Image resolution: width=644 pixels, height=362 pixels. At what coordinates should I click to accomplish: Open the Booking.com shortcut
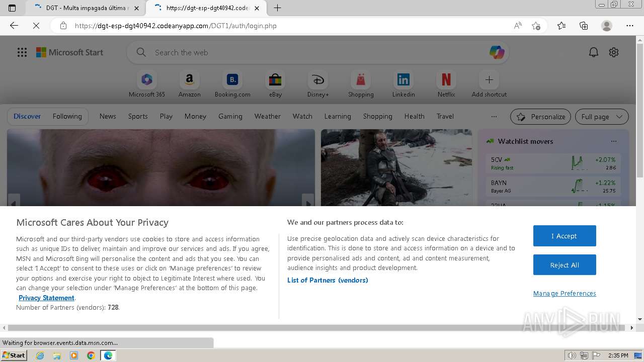(x=232, y=84)
